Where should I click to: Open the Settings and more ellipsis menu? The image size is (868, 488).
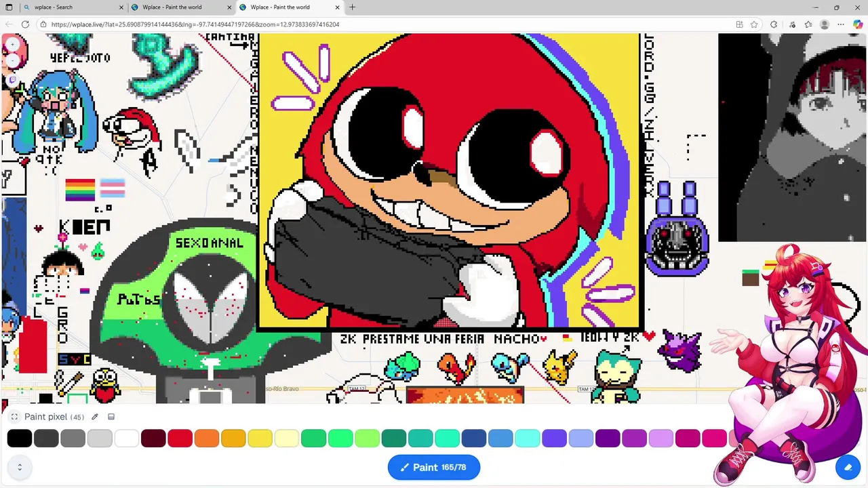pyautogui.click(x=842, y=24)
